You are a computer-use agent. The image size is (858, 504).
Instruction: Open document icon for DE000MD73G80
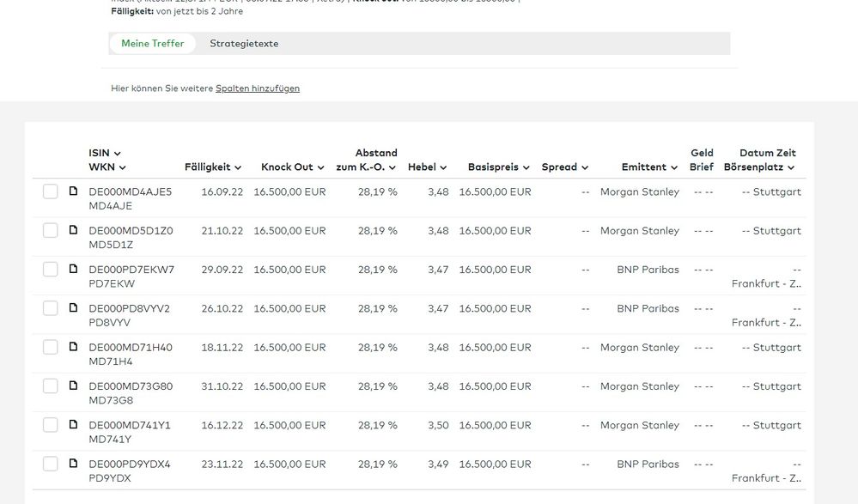(x=74, y=386)
